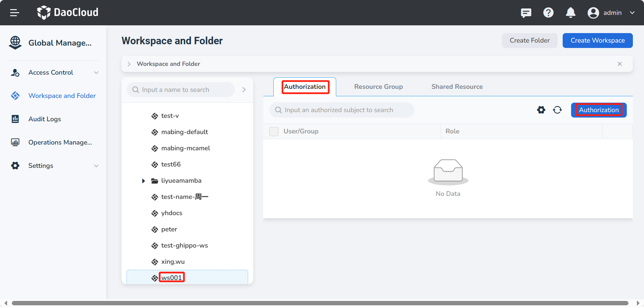Click the Create Folder button

point(529,41)
